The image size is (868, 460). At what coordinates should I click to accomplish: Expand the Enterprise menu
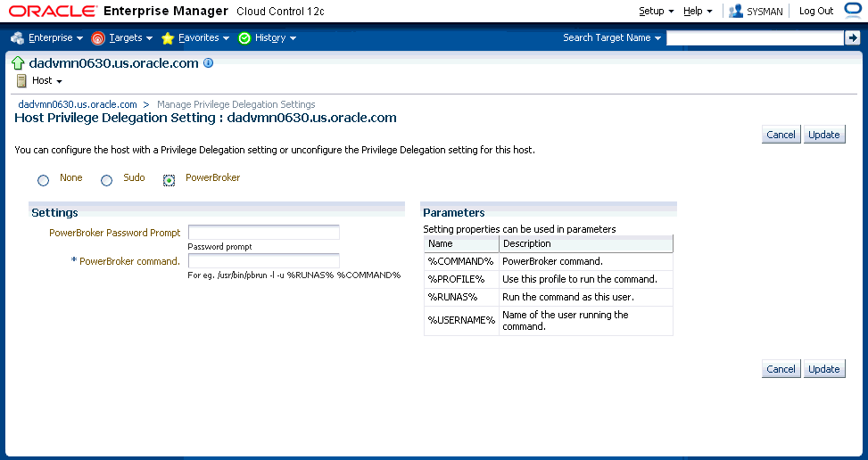coord(55,37)
